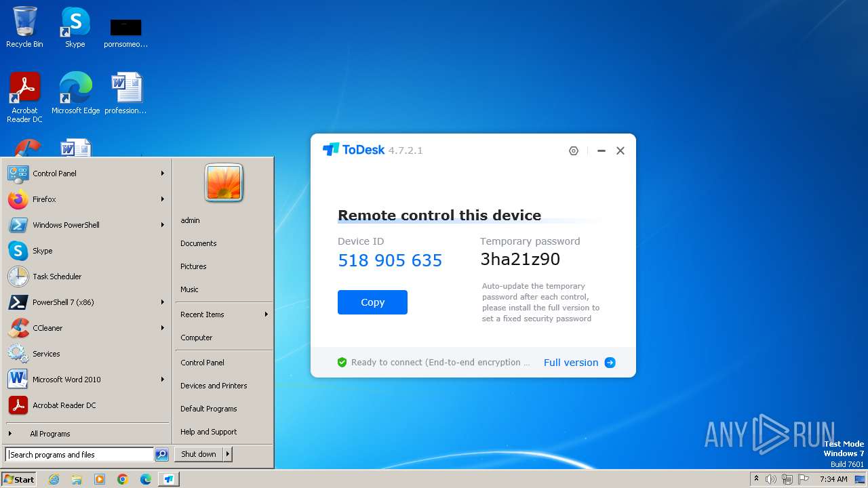Launch Firefox from Start menu
Screen dimensions: 868x488
click(86, 199)
